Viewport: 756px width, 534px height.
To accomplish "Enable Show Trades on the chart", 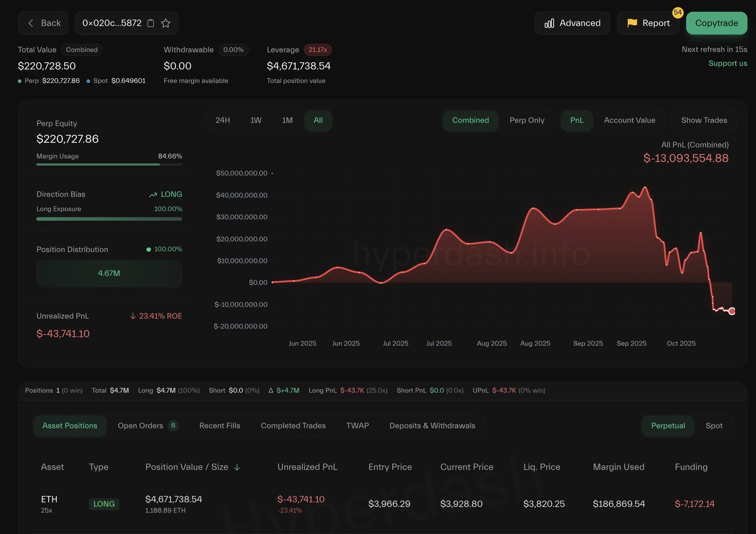I will [x=704, y=120].
